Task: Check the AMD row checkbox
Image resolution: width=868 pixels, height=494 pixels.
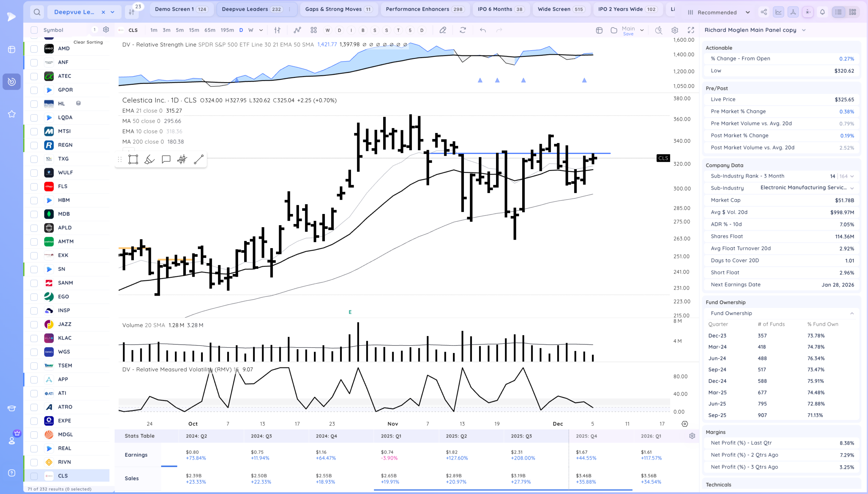Action: tap(34, 48)
